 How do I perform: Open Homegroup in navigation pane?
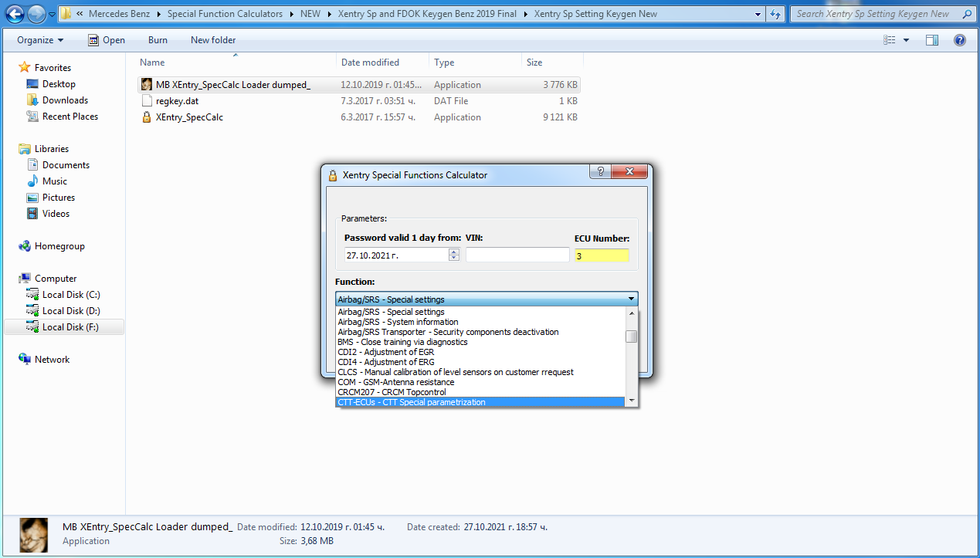coord(59,246)
